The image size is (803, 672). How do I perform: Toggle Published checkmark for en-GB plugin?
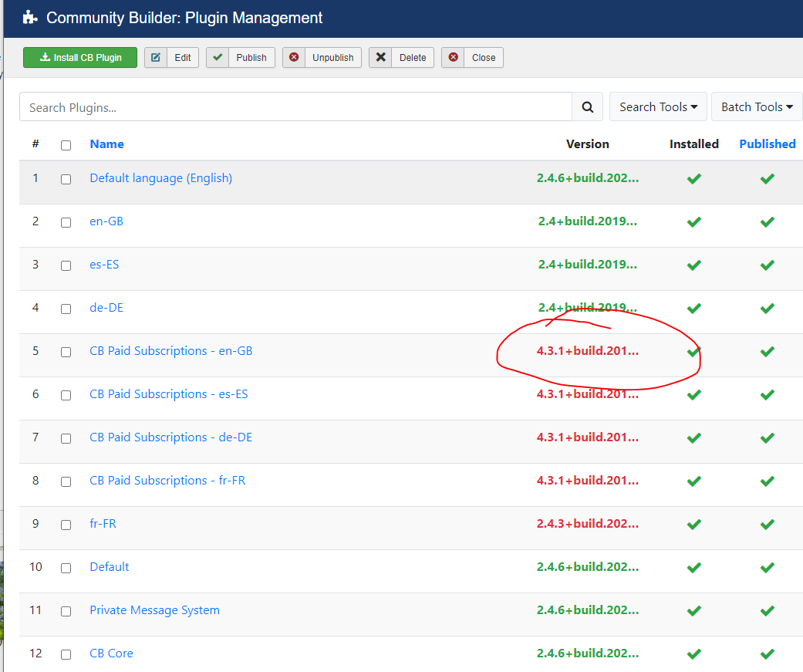pyautogui.click(x=768, y=221)
